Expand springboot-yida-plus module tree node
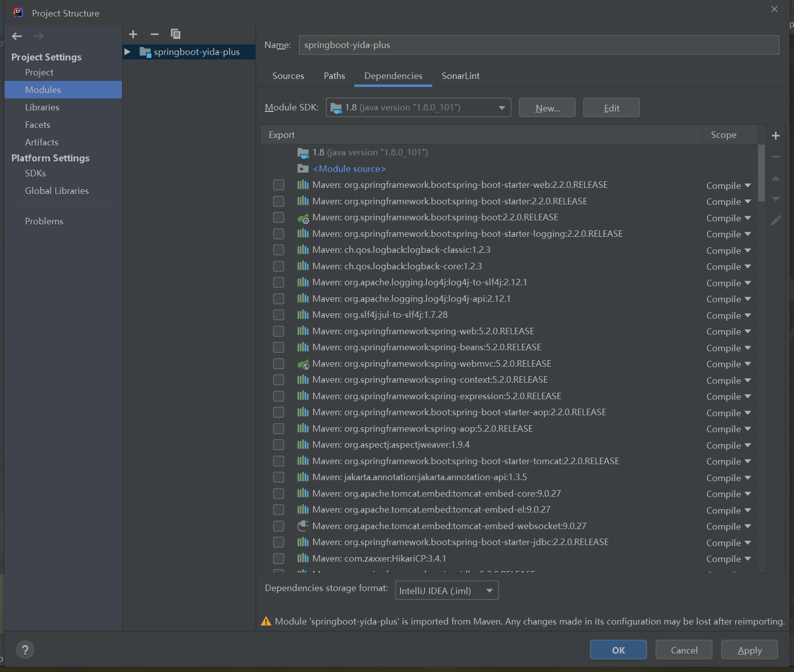Screen dimensions: 794x672 click(x=127, y=52)
